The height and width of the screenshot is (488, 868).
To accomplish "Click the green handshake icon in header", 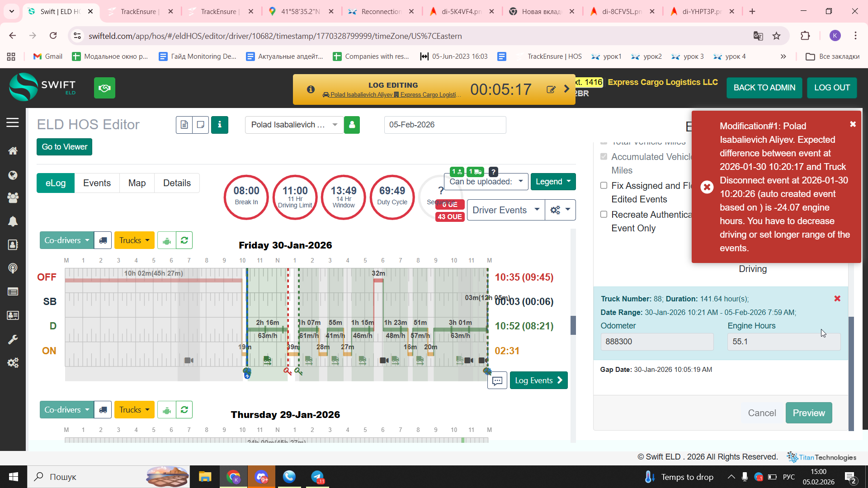I will tap(104, 88).
